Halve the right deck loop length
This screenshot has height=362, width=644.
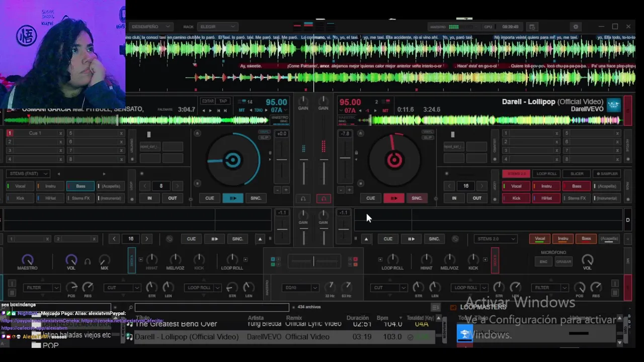(x=449, y=186)
